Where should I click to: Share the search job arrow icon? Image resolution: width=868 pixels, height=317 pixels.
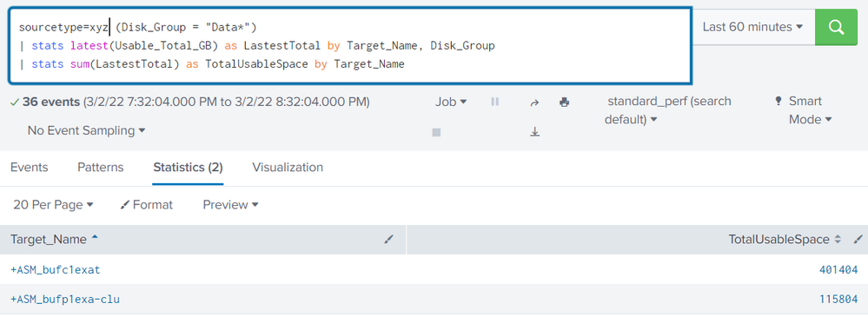pos(534,102)
